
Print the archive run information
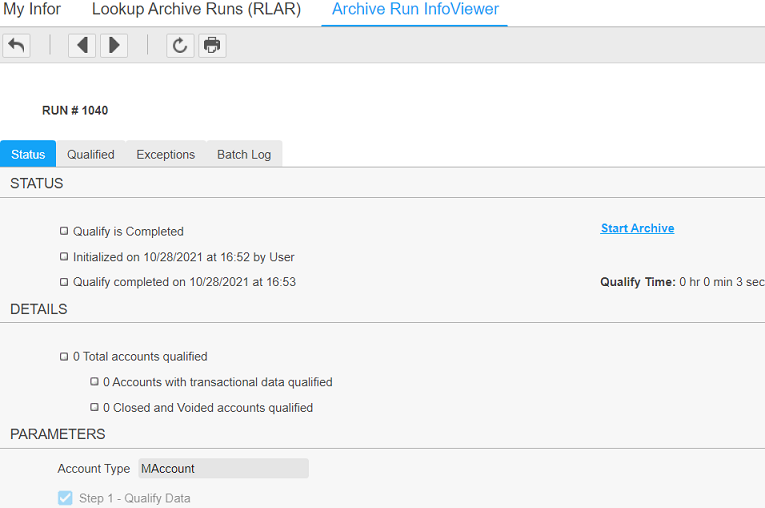(x=211, y=45)
